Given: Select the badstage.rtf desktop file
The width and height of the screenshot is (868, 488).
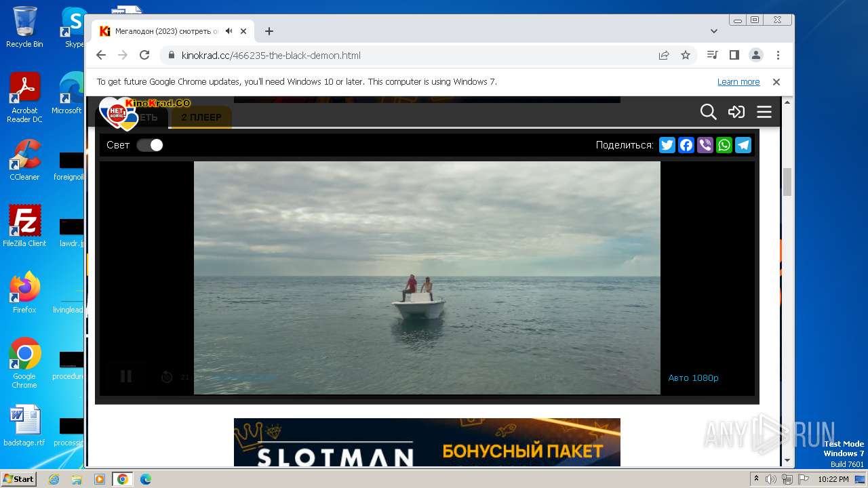Looking at the screenshot, I should click(24, 426).
